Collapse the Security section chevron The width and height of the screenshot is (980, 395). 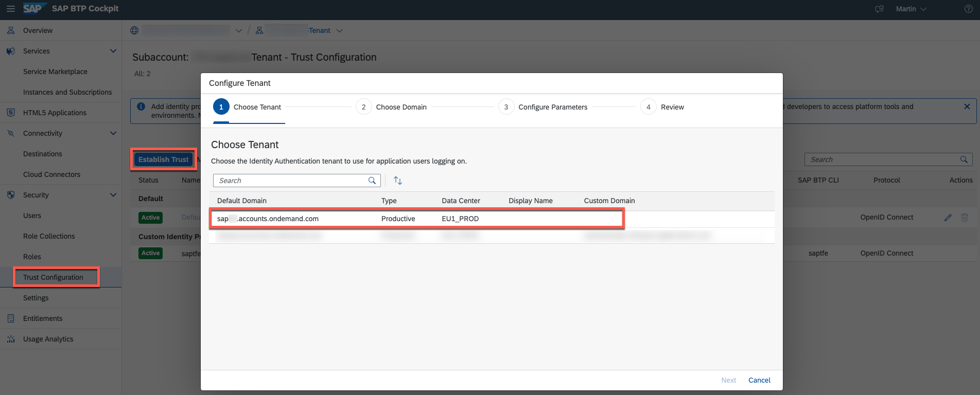[113, 195]
